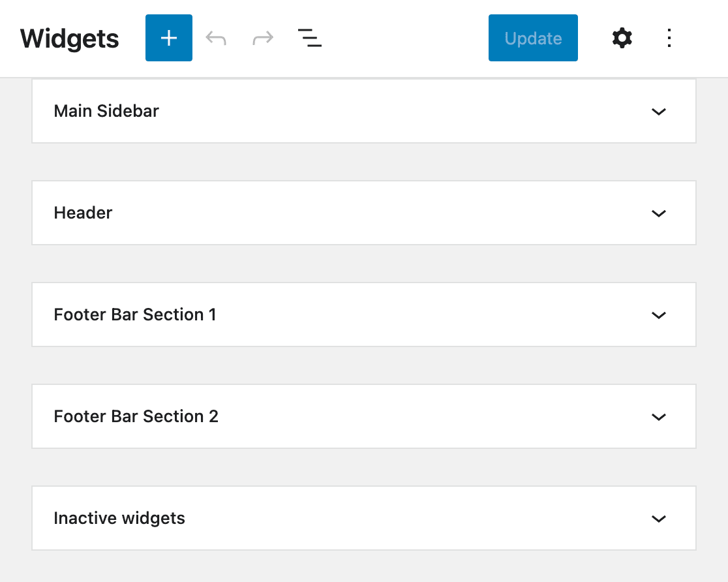Viewport: 728px width, 582px height.
Task: Select the Main Sidebar label text
Action: point(106,111)
